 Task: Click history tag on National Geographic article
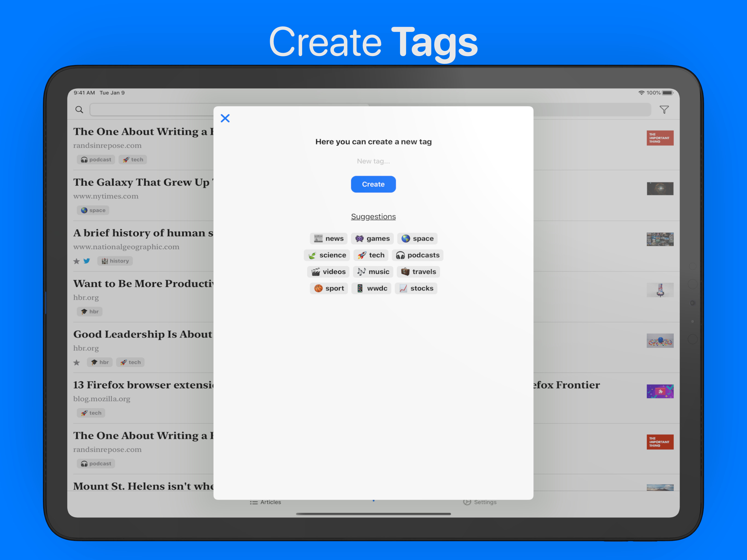click(115, 261)
